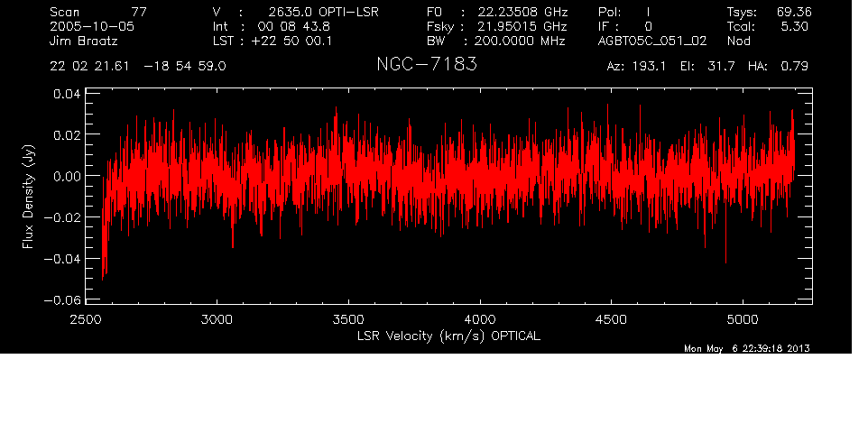
Task: Click the 4000 tick on velocity axis
Action: [x=479, y=319]
